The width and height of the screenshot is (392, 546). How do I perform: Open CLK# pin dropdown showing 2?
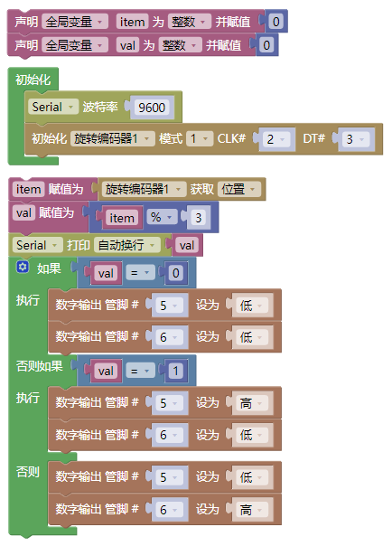pyautogui.click(x=276, y=139)
